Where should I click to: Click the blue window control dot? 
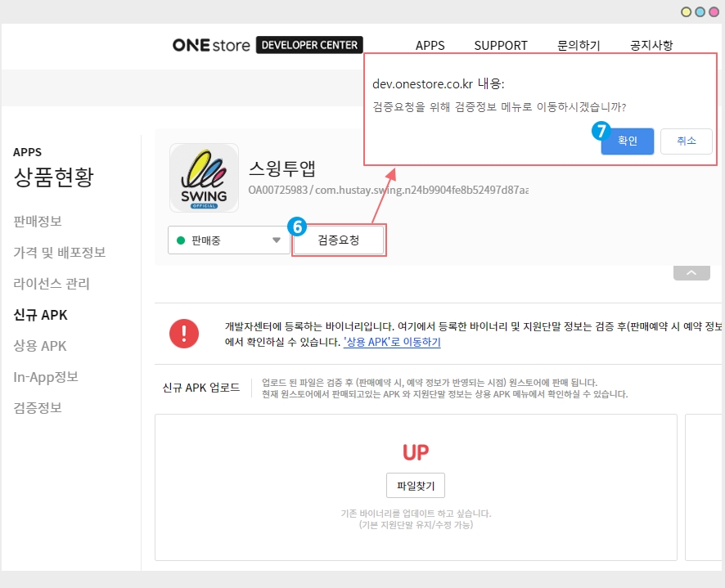[700, 11]
